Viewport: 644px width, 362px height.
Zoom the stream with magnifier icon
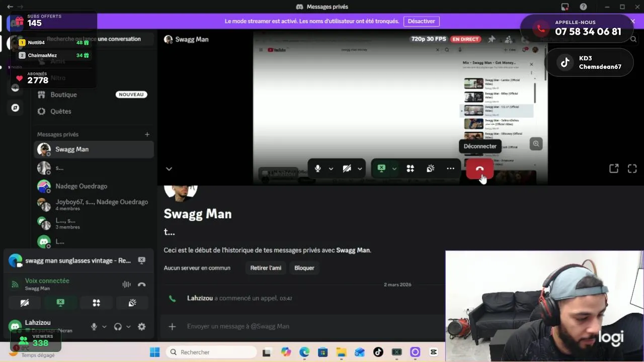[536, 144]
